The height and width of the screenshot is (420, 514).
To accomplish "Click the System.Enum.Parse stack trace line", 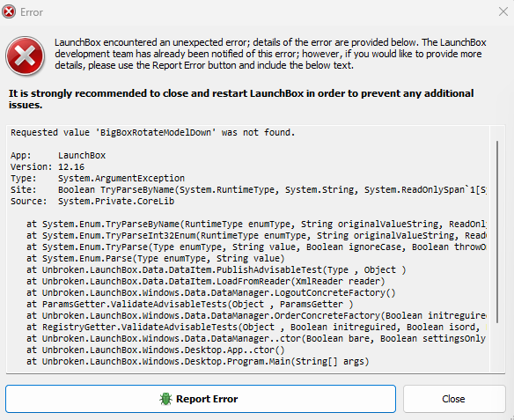I will [x=156, y=259].
